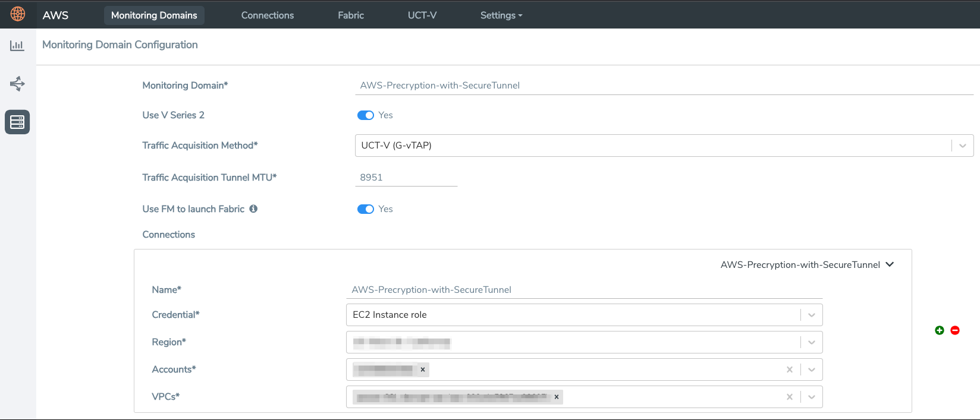Go to Monitoring Domains tab
The height and width of the screenshot is (420, 980).
[x=154, y=15]
